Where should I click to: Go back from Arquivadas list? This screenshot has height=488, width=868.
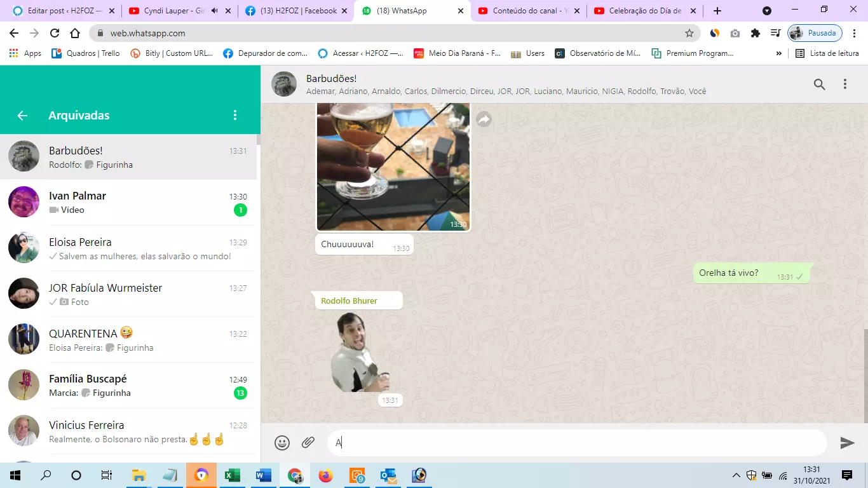[22, 115]
